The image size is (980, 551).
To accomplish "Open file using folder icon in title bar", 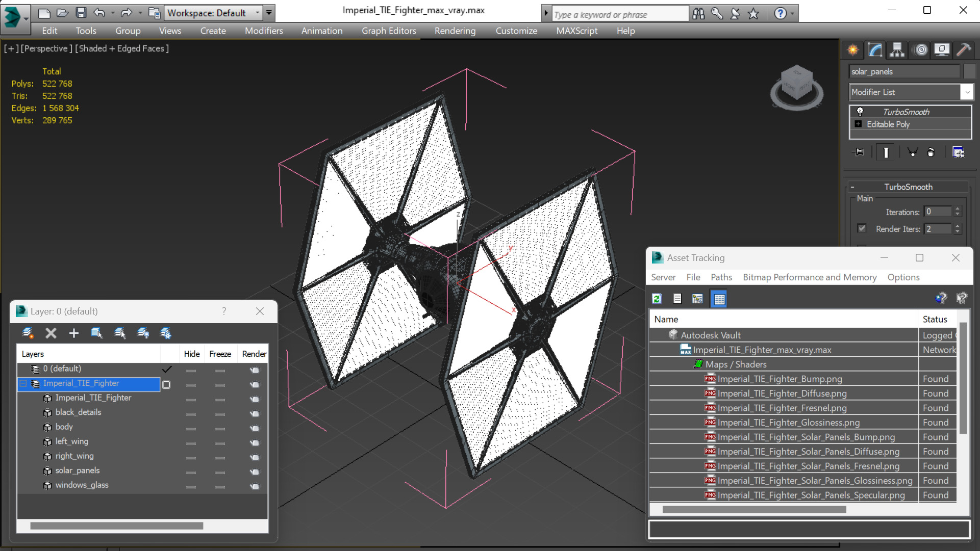I will [x=62, y=13].
